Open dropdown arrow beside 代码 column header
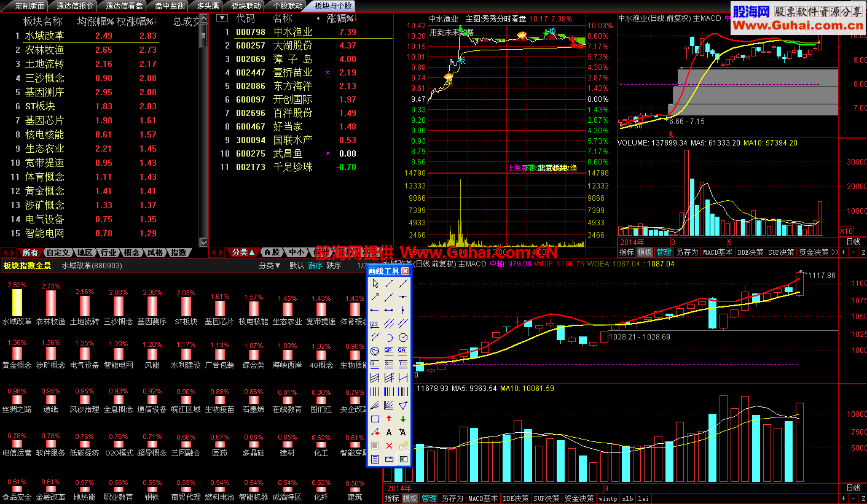This screenshot has width=867, height=504. tap(222, 18)
